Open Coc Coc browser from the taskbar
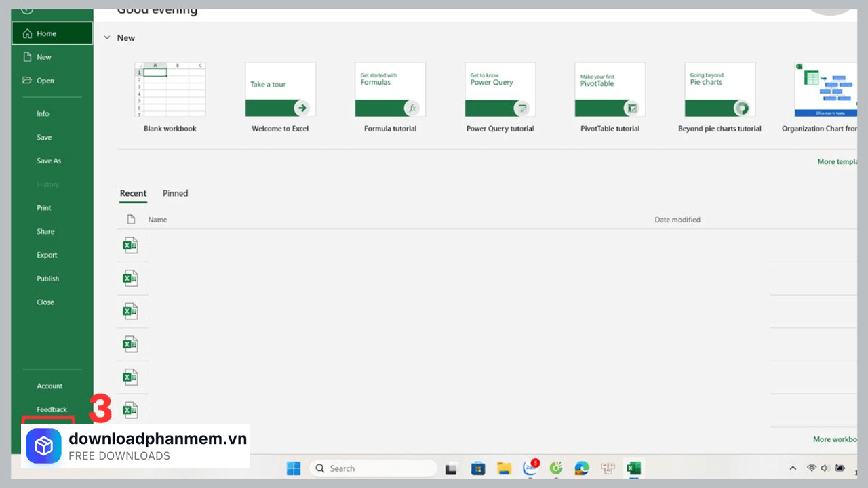Viewport: 868px width, 488px height. [x=556, y=468]
